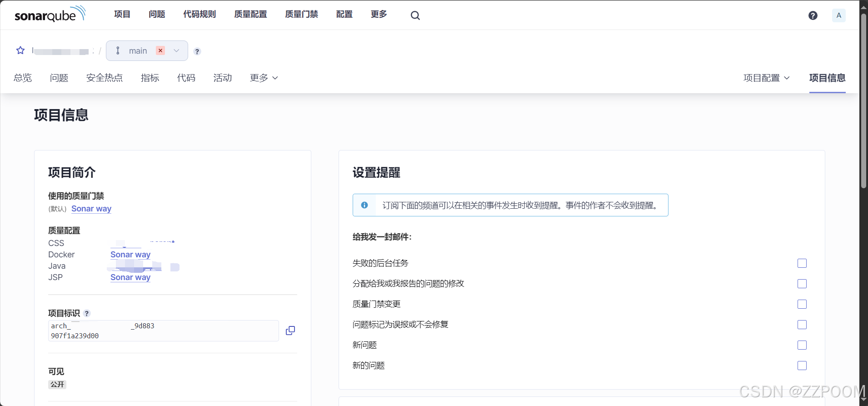Open the top 更多 menu

tap(379, 15)
